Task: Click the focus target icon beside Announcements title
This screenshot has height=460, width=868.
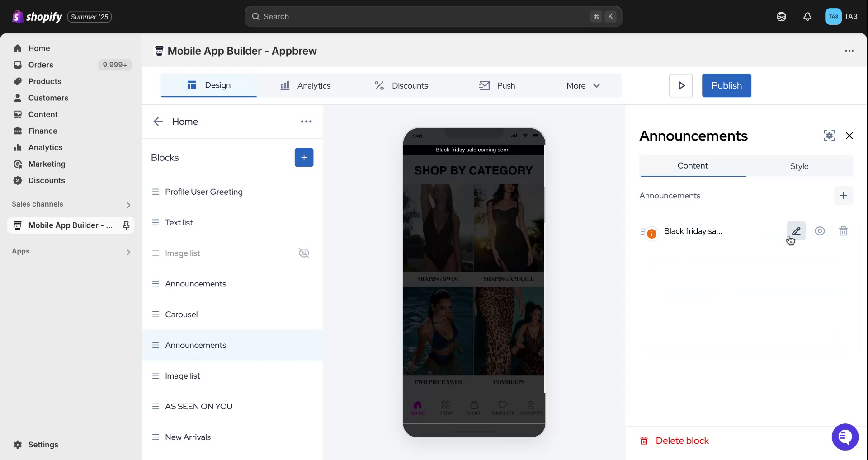Action: 829,136
